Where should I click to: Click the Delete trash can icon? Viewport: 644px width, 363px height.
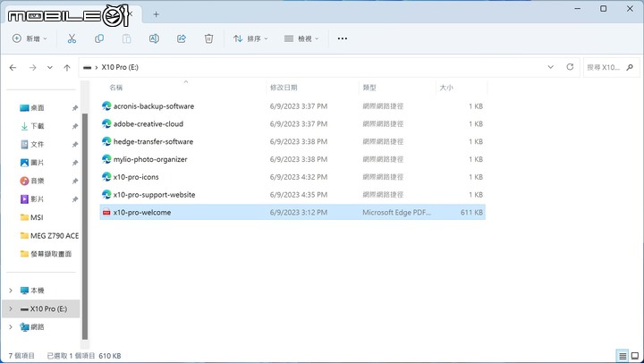click(208, 38)
